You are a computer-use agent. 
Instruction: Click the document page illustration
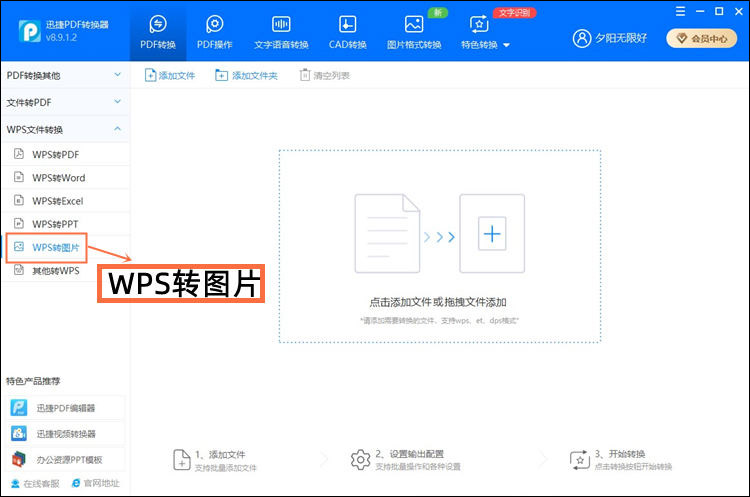[x=387, y=233]
